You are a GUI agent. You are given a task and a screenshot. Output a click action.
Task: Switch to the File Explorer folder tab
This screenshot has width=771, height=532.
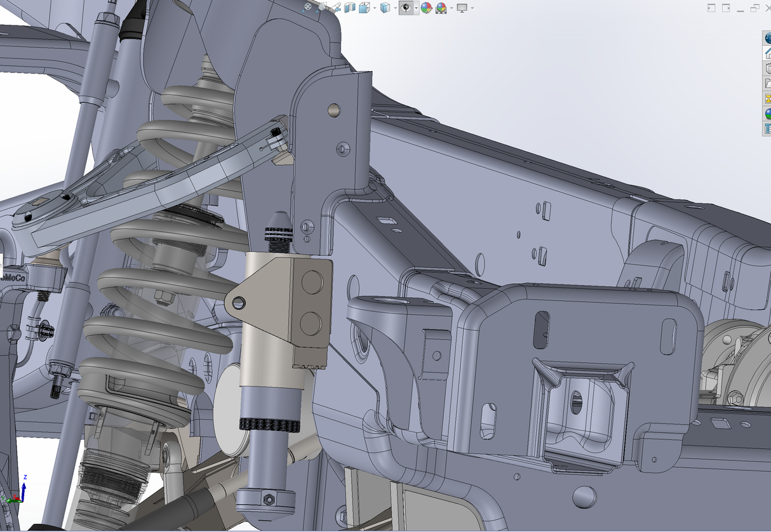[767, 84]
